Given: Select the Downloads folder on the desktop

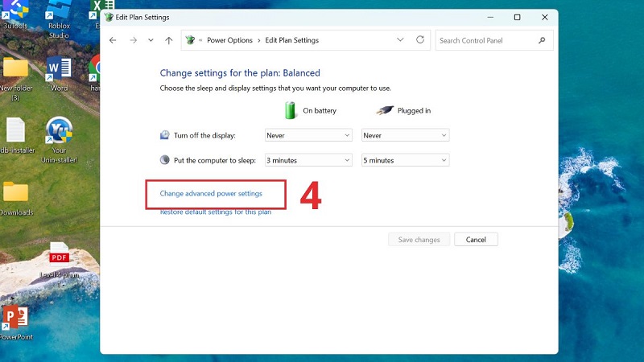Looking at the screenshot, I should [15, 195].
